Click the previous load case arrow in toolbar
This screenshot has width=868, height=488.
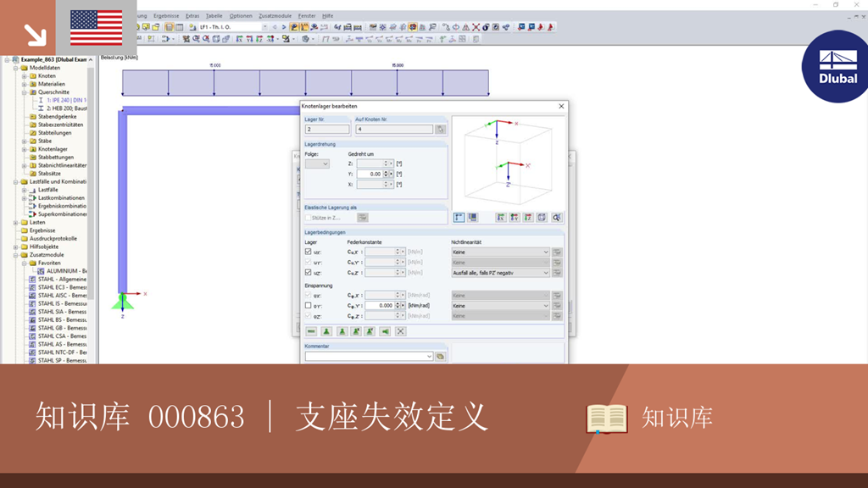coord(274,26)
